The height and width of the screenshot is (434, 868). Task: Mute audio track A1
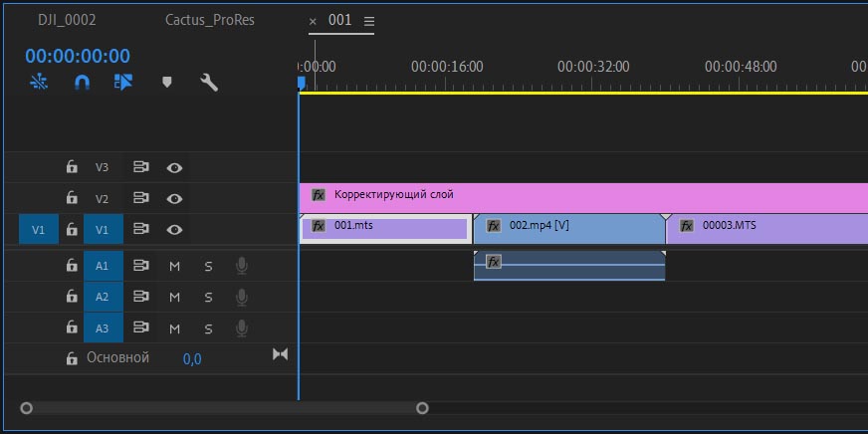(175, 266)
